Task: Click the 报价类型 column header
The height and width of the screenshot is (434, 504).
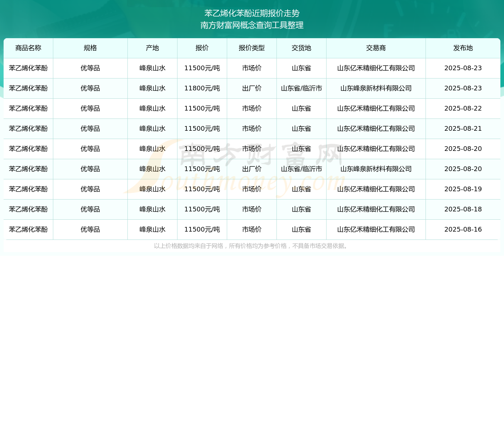Action: [252, 48]
